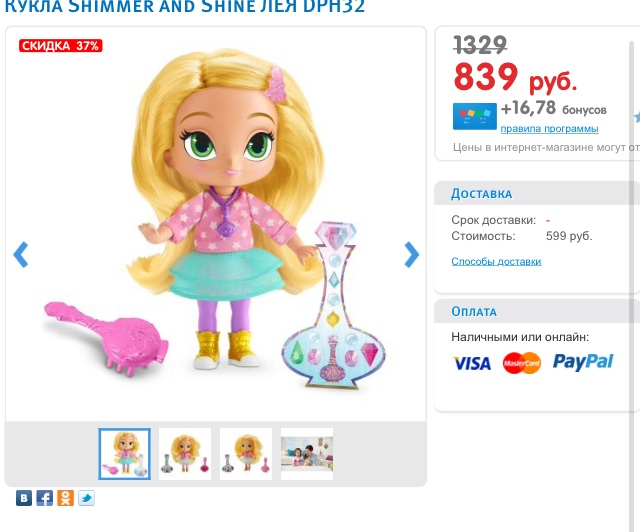Select the third doll thumbnail
The height and width of the screenshot is (532, 640).
point(246,454)
